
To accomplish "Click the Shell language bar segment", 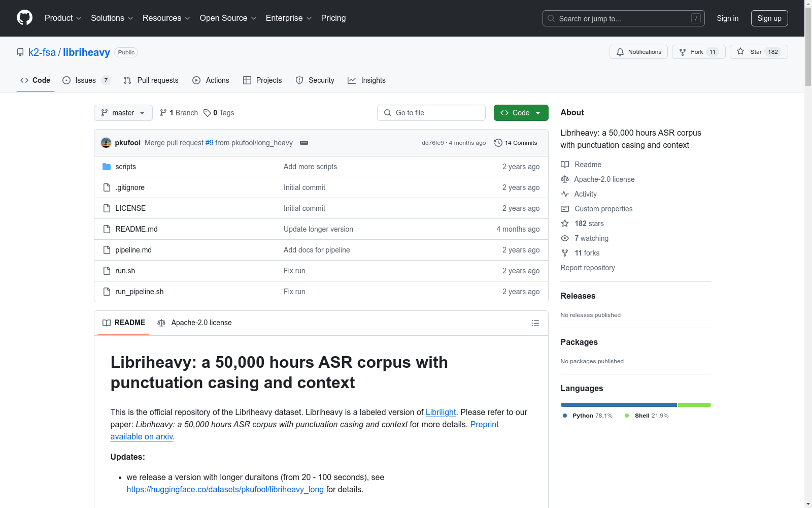I will 694,405.
